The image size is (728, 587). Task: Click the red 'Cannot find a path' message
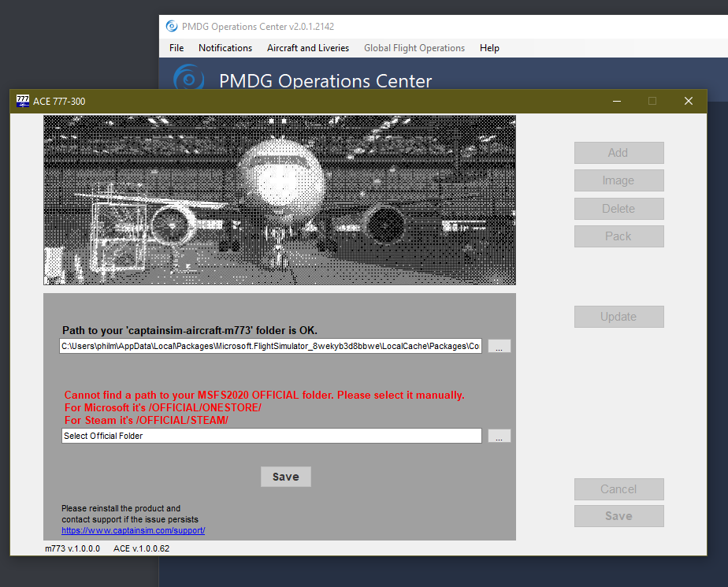(x=264, y=396)
